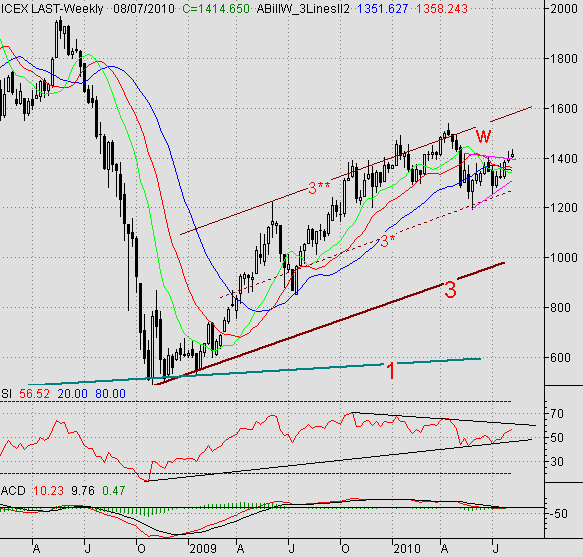Click the 3* dashed midline label
The image size is (583, 557).
coord(387,241)
